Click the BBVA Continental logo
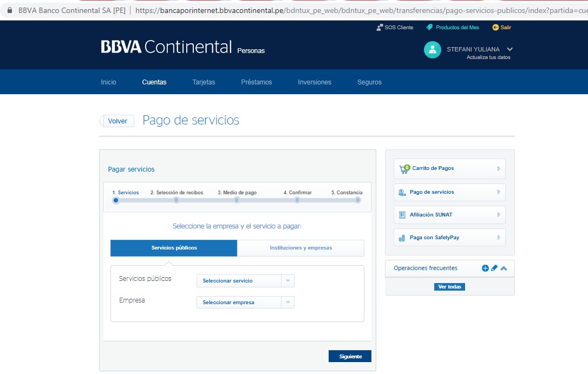This screenshot has width=588, height=374. tap(166, 47)
